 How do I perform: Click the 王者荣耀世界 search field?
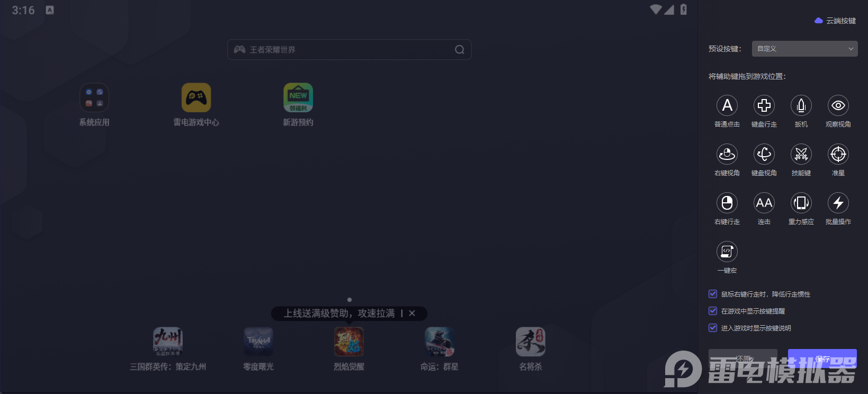(350, 50)
